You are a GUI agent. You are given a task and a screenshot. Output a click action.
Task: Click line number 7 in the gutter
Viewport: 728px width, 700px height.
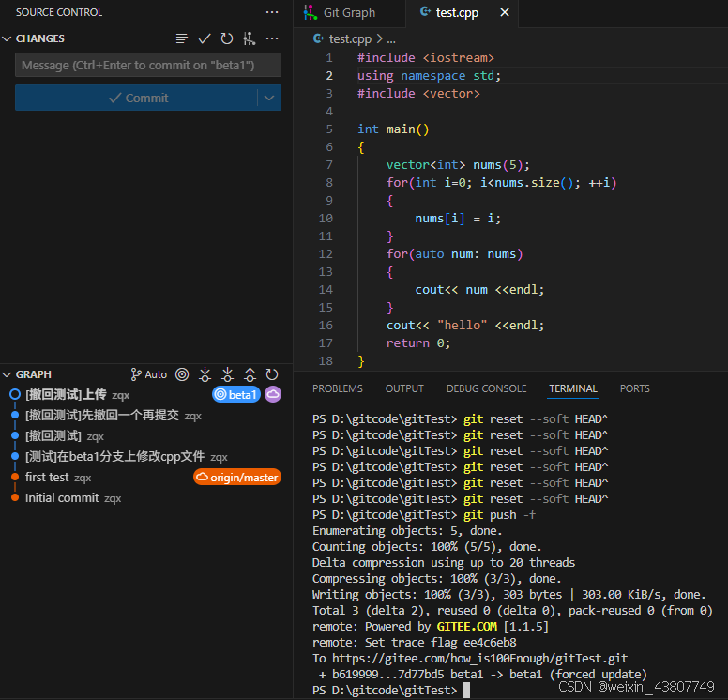(329, 165)
